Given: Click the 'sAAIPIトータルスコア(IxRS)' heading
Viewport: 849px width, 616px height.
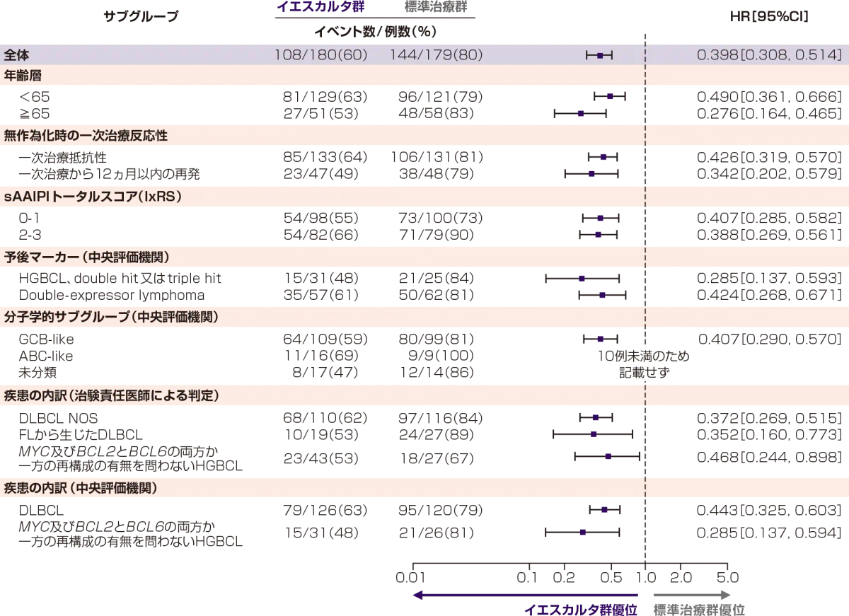Looking at the screenshot, I should (x=93, y=197).
